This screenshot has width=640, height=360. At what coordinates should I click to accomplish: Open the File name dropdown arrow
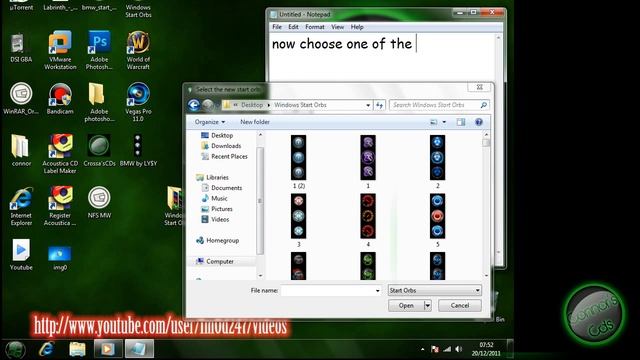pyautogui.click(x=378, y=291)
